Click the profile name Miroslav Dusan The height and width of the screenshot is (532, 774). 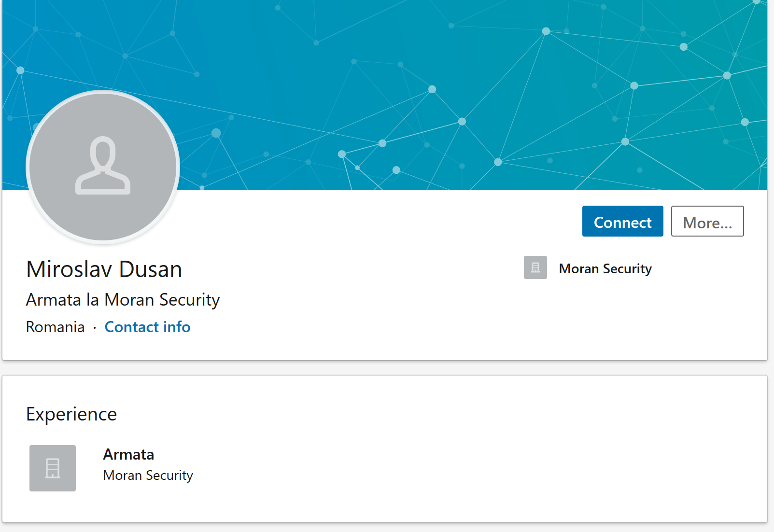pyautogui.click(x=104, y=269)
